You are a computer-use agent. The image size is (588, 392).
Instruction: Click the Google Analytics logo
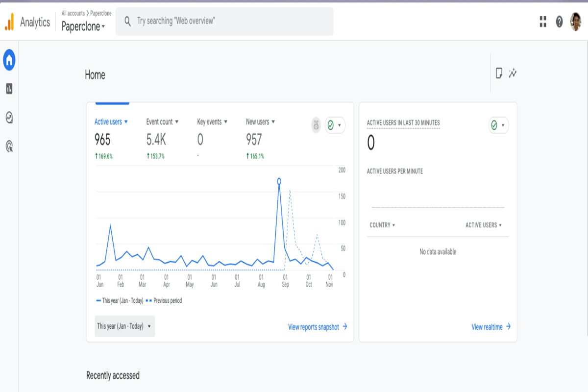10,22
